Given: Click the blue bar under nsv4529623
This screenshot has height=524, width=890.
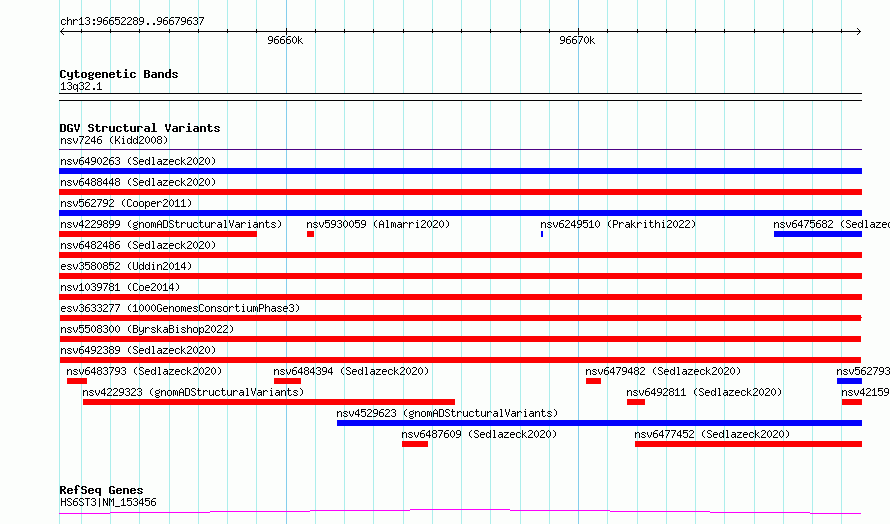Looking at the screenshot, I should tap(599, 423).
